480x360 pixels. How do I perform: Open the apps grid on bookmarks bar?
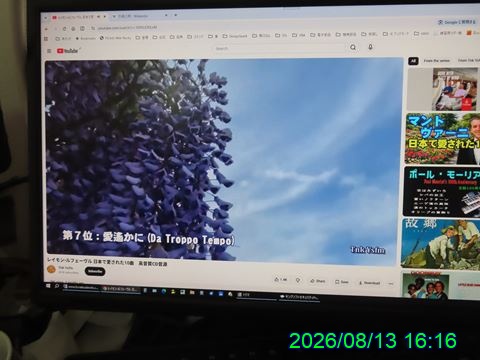(x=46, y=39)
